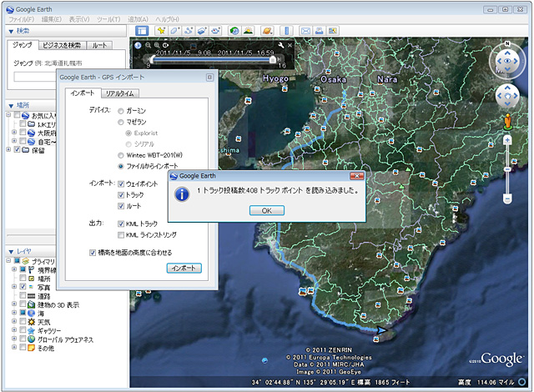View in Google Maps toolbar icon
Screen dimensions: 534x392
333,31
